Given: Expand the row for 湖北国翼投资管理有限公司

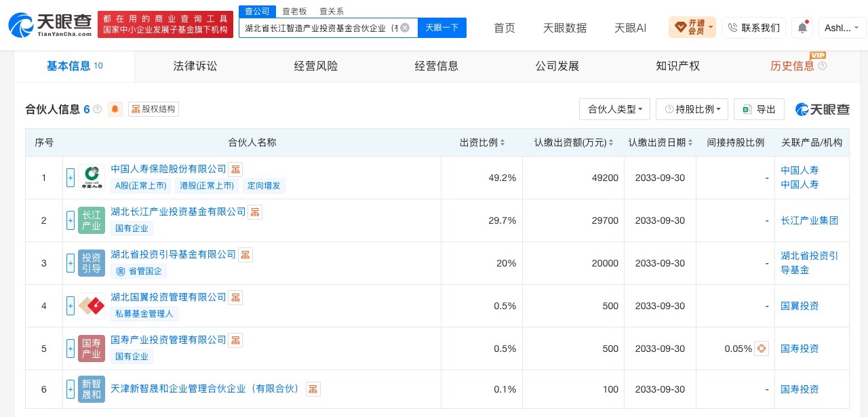Looking at the screenshot, I should [x=71, y=306].
